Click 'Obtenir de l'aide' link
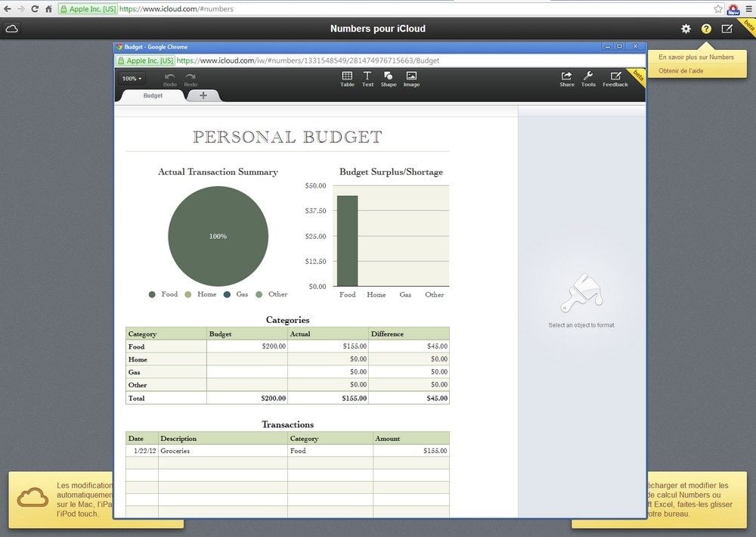Image resolution: width=756 pixels, height=537 pixels. [680, 71]
